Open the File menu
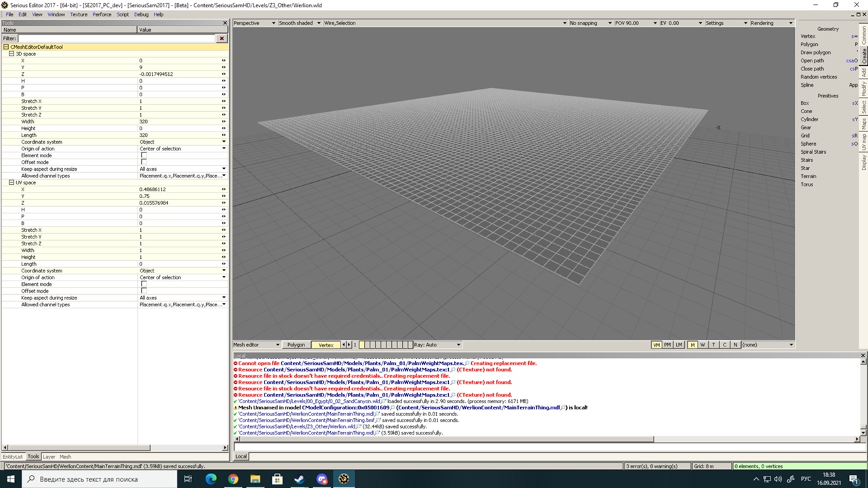Image resolution: width=868 pixels, height=488 pixels. point(9,14)
